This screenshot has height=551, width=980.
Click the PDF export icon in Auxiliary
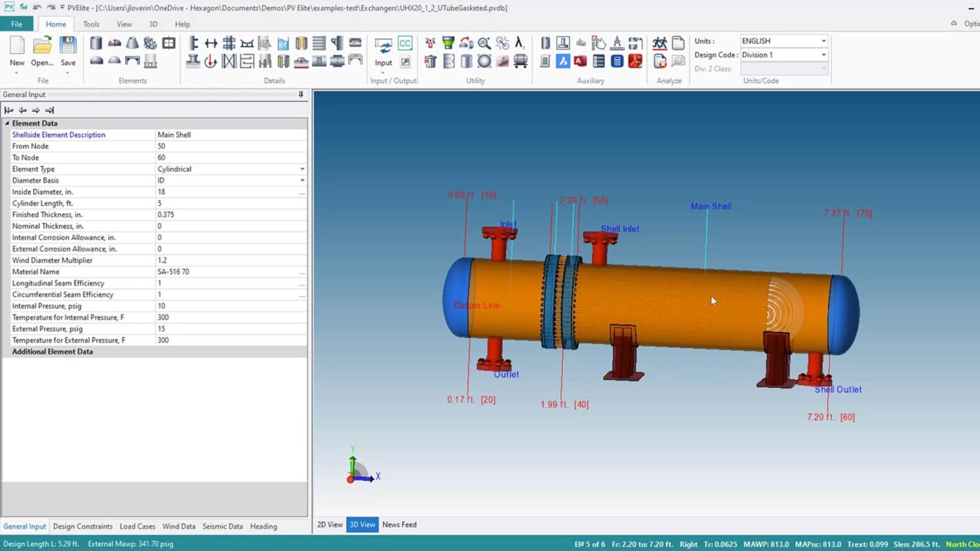(x=635, y=61)
